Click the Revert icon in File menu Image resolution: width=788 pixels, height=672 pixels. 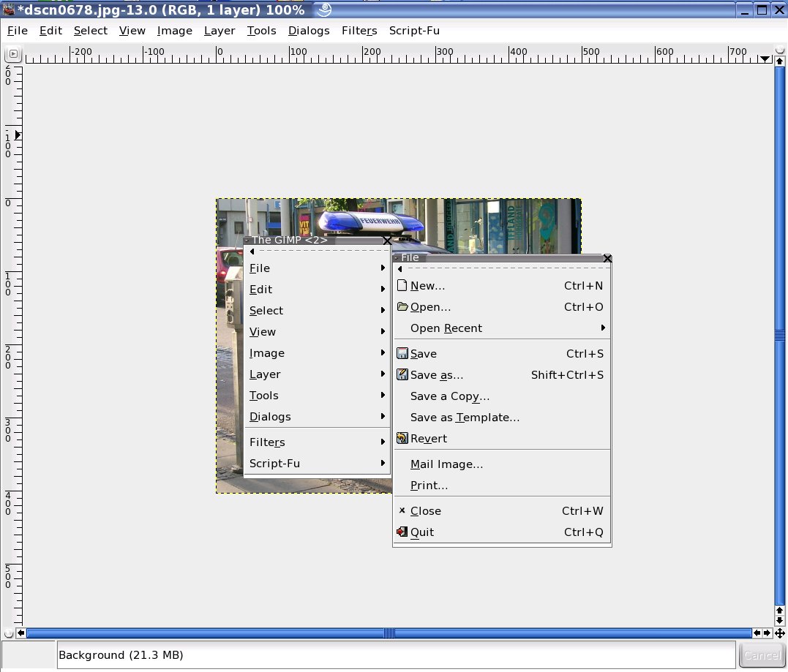(402, 439)
